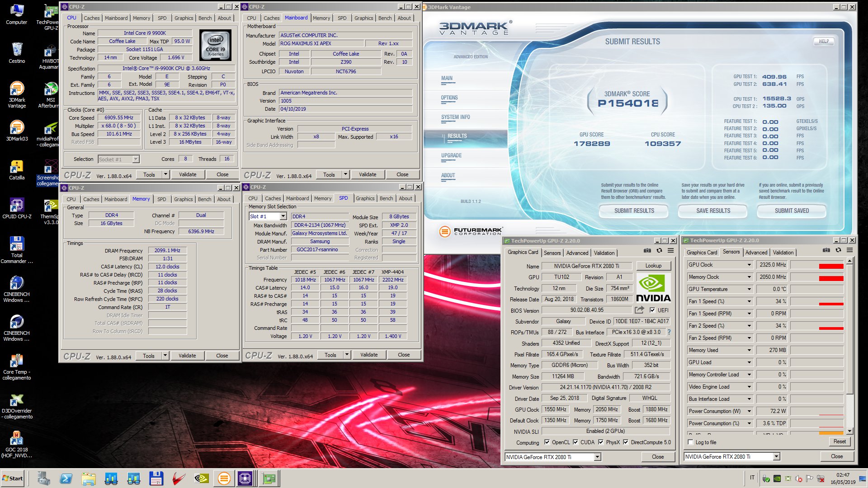This screenshot has width=868, height=488.
Task: Open About tab in CPU-Z SPD window
Action: [x=406, y=198]
